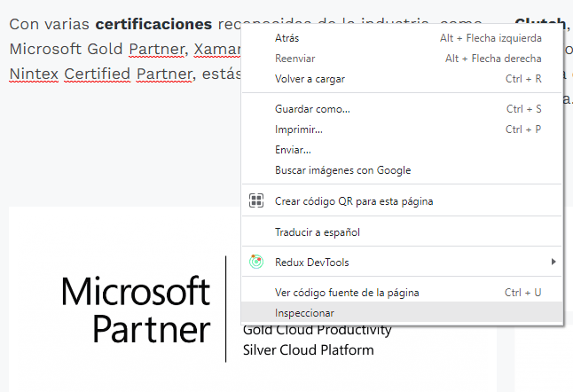The height and width of the screenshot is (392, 573).
Task: Select Ver código fuente de la página
Action: pyautogui.click(x=402, y=293)
